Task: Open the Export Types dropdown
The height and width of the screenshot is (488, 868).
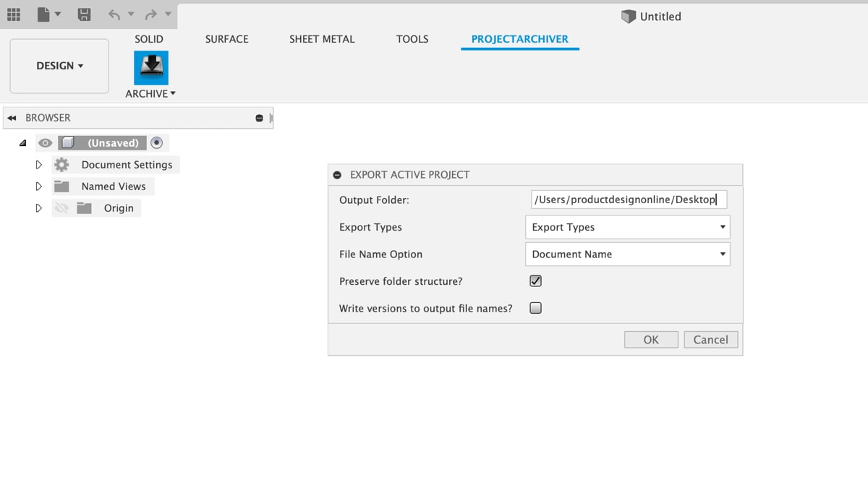Action: [x=627, y=227]
